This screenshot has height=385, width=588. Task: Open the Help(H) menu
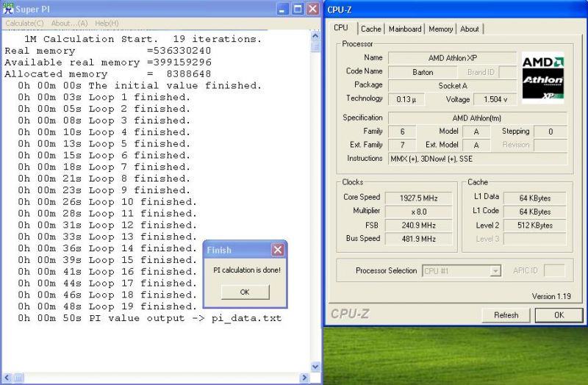tap(107, 24)
